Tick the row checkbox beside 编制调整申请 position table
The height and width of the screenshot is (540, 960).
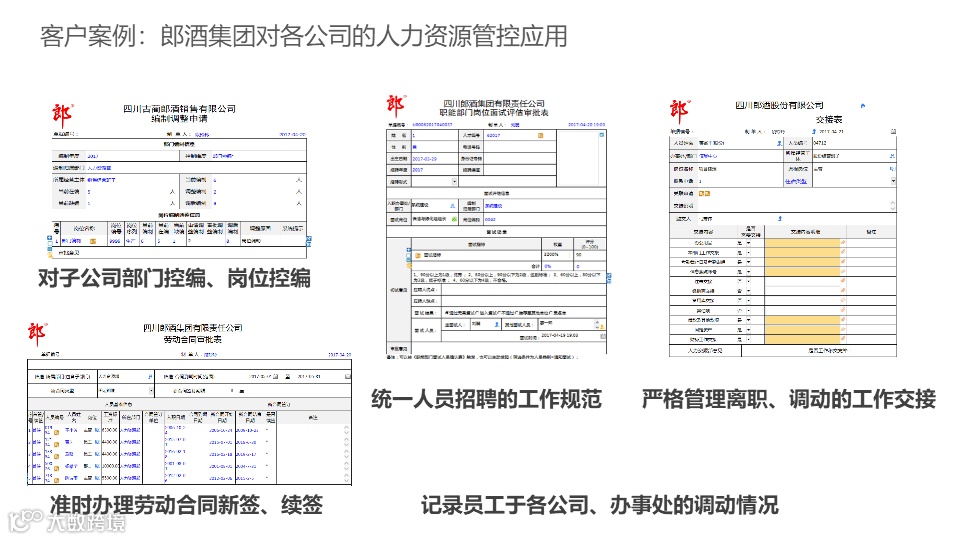(x=50, y=244)
